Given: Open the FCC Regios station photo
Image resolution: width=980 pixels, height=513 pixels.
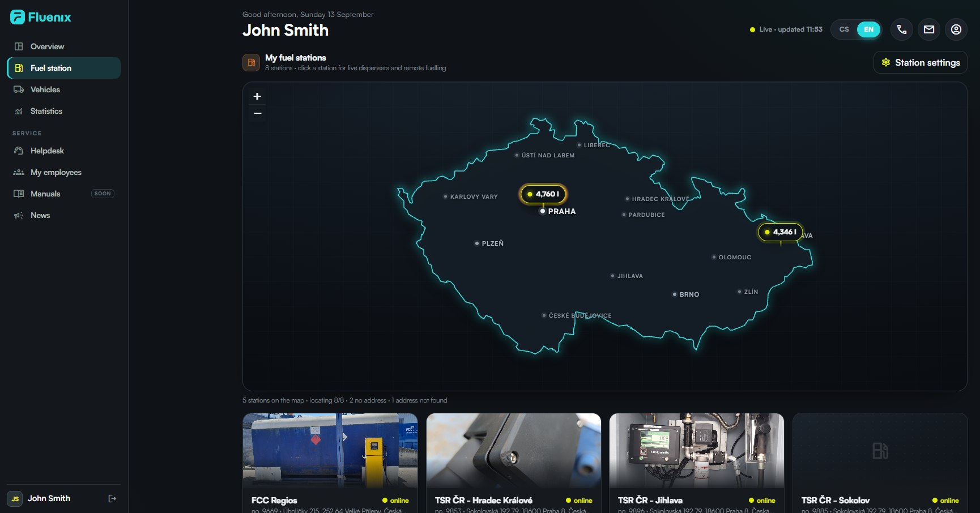Looking at the screenshot, I should [x=330, y=451].
